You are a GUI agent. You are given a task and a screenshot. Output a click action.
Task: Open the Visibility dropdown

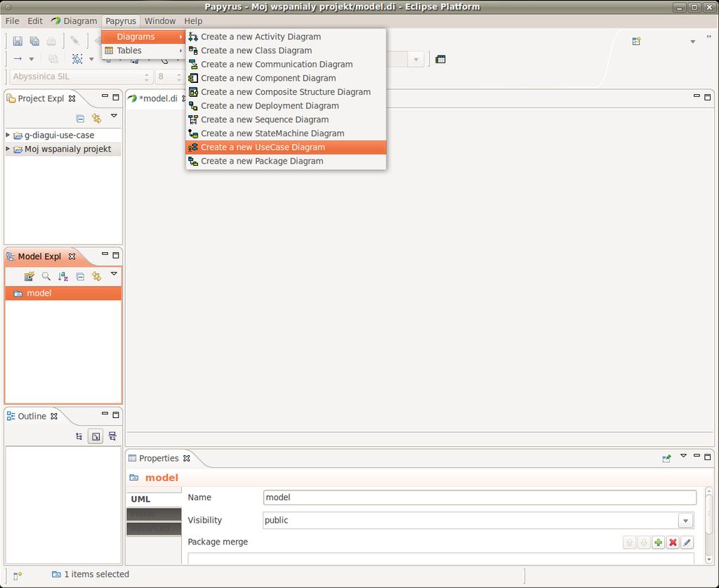(x=685, y=521)
